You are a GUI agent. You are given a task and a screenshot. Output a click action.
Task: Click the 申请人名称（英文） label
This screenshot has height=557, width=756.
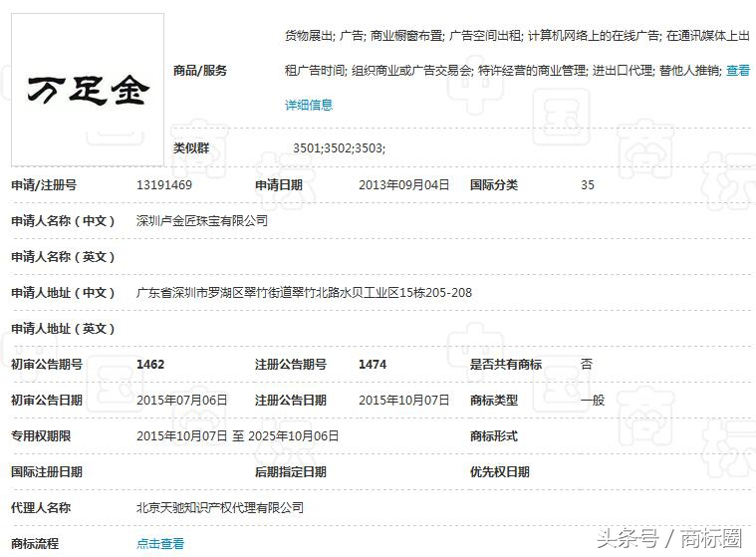point(63,256)
